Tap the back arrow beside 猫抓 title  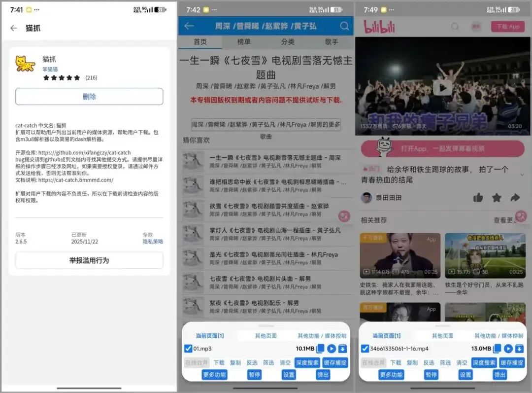point(14,28)
